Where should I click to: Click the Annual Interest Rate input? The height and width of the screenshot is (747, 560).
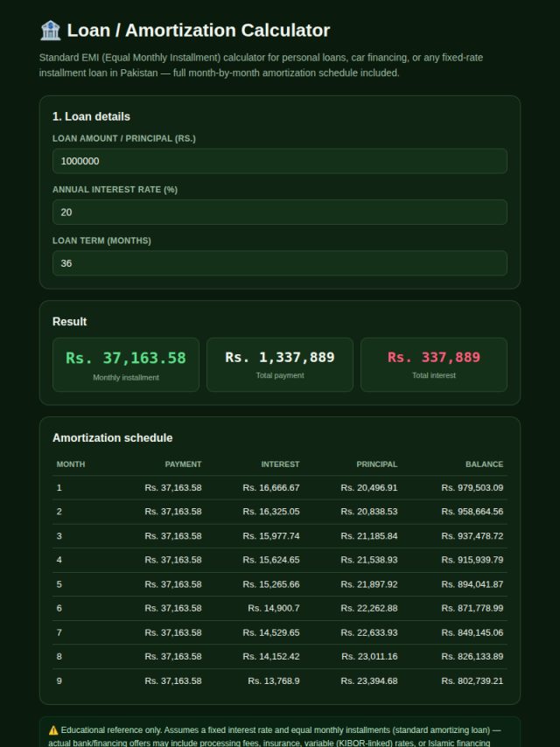(x=280, y=212)
